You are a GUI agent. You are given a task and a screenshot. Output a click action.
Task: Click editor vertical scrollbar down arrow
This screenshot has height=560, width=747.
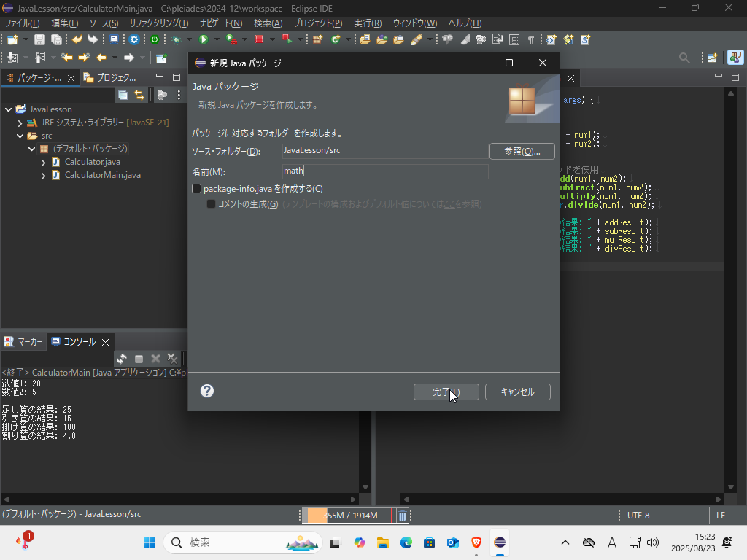731,487
